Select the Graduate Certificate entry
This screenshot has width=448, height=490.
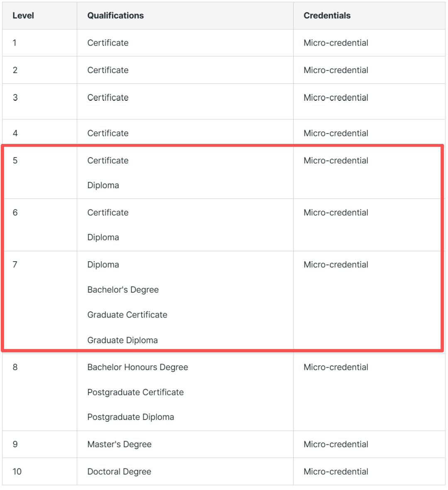coord(127,315)
